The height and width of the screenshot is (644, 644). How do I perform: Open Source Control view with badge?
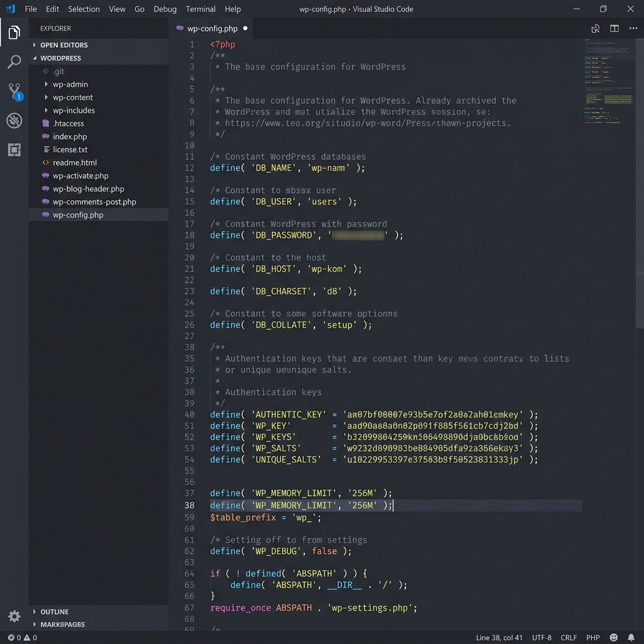click(x=15, y=91)
